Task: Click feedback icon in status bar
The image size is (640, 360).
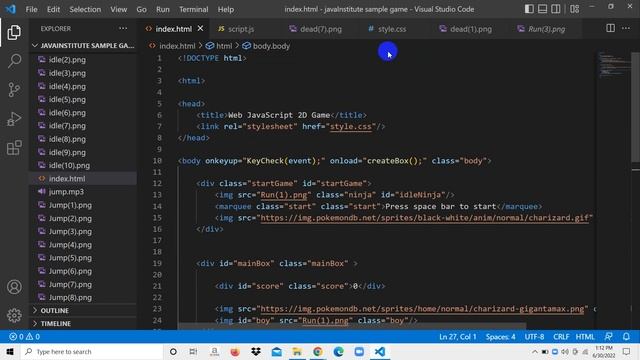Action: click(x=608, y=337)
